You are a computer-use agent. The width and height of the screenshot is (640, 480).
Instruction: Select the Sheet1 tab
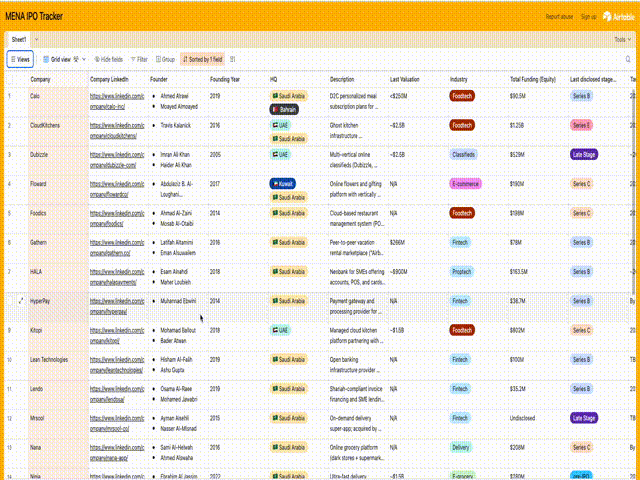(x=19, y=40)
